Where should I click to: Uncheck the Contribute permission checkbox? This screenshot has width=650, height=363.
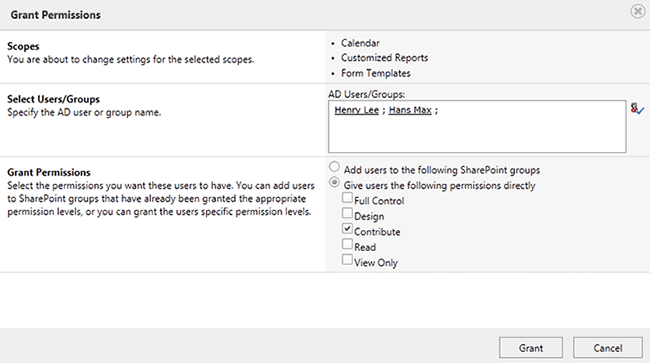pyautogui.click(x=347, y=228)
